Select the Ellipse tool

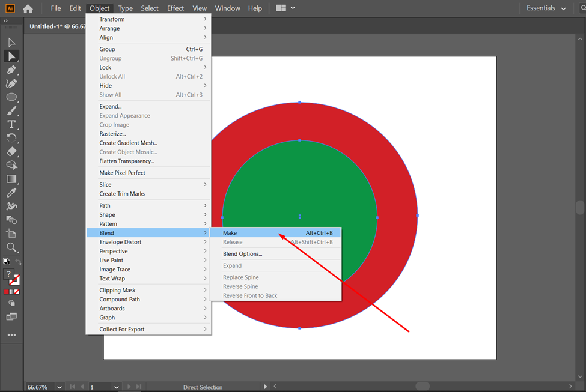11,97
